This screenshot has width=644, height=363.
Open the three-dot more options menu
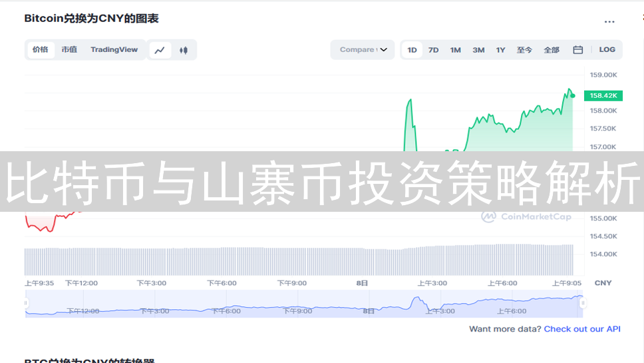click(609, 22)
